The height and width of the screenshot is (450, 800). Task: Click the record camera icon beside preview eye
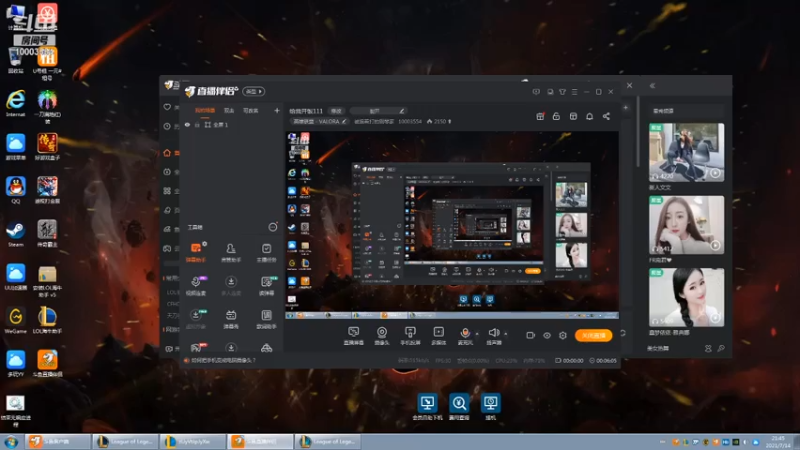531,335
